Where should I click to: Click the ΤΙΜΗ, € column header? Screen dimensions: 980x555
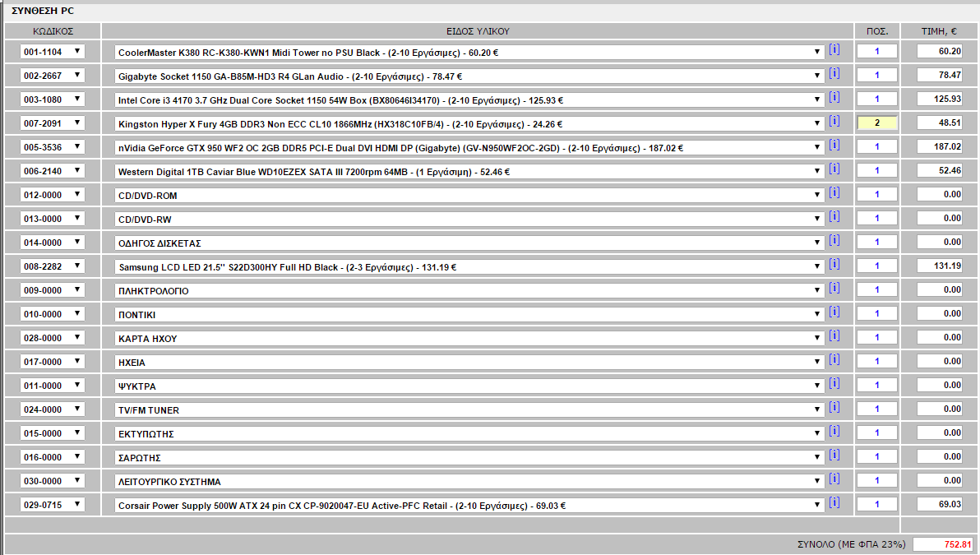point(940,31)
